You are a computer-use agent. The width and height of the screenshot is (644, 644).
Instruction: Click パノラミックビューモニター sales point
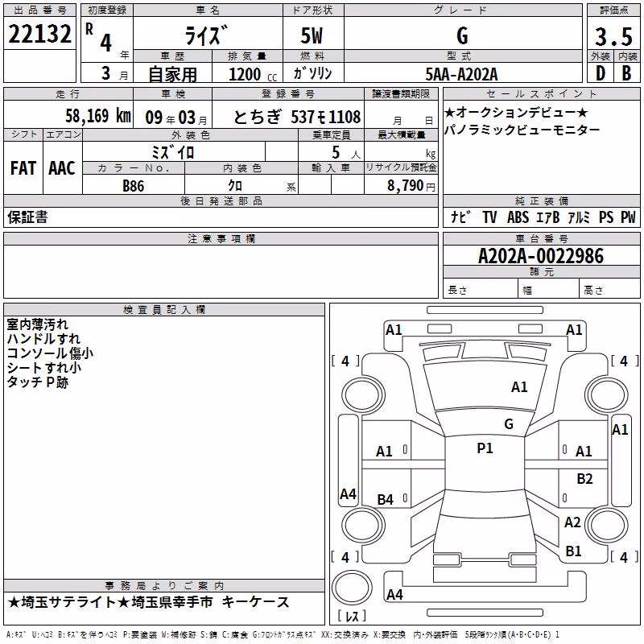pyautogui.click(x=522, y=130)
